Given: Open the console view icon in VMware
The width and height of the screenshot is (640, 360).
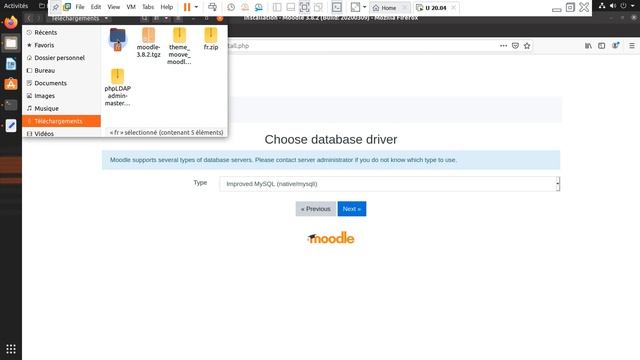Looking at the screenshot, I should (337, 7).
